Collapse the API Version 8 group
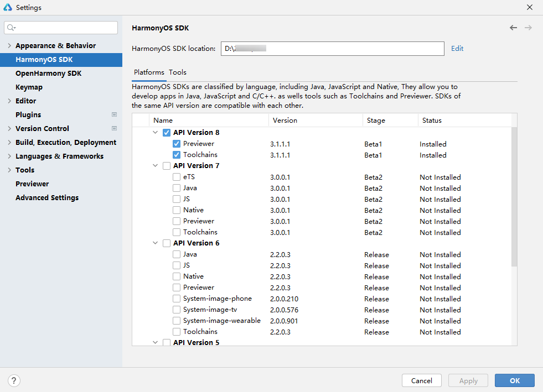 click(x=155, y=133)
